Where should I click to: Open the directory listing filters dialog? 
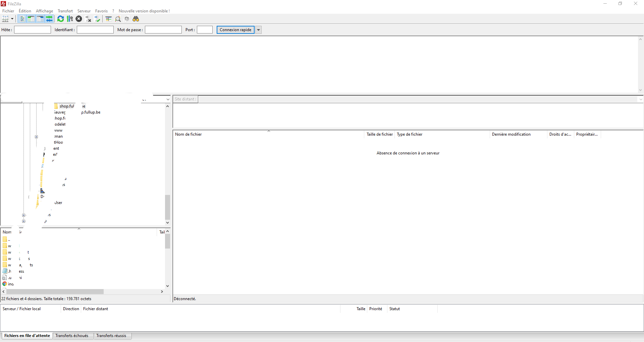tap(109, 19)
